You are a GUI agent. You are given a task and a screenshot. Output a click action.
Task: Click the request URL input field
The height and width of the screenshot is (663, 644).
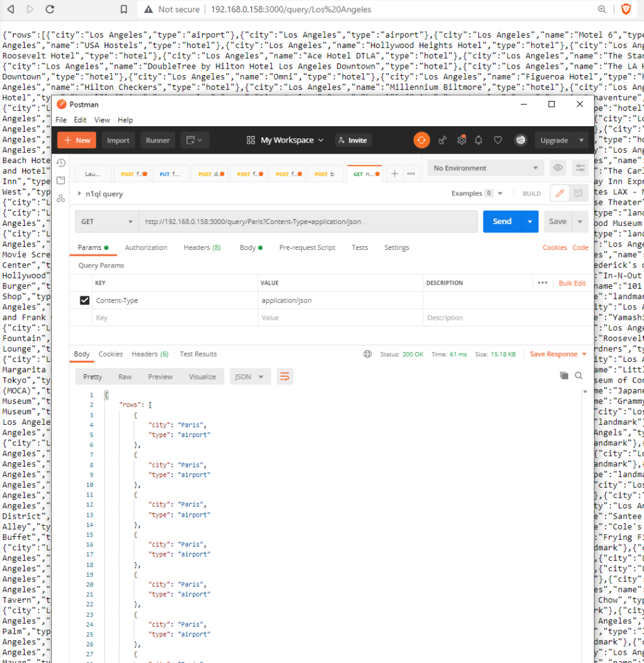tap(308, 221)
